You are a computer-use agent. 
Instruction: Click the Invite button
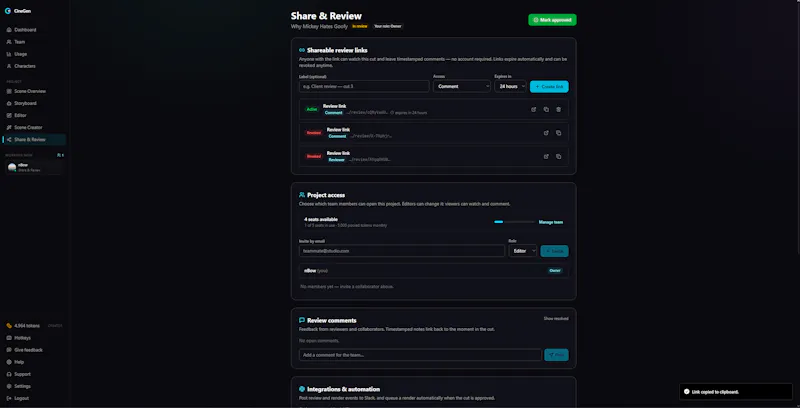pyautogui.click(x=555, y=251)
